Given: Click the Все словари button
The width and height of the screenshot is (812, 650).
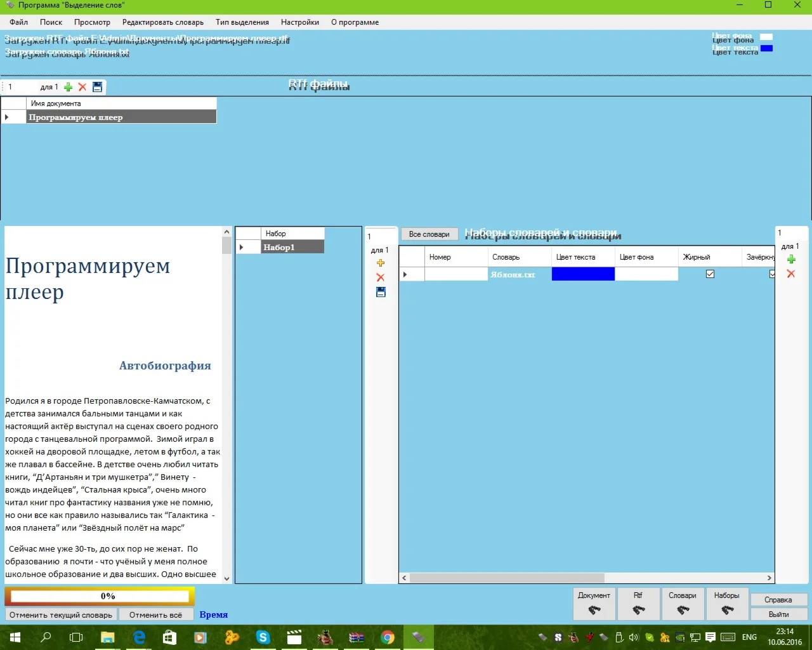Looking at the screenshot, I should click(x=429, y=234).
